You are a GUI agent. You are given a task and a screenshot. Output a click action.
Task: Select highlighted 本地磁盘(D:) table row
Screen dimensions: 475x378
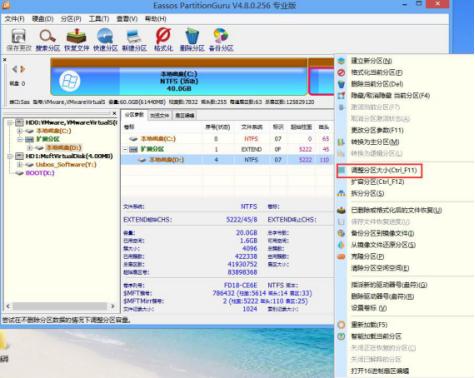227,160
